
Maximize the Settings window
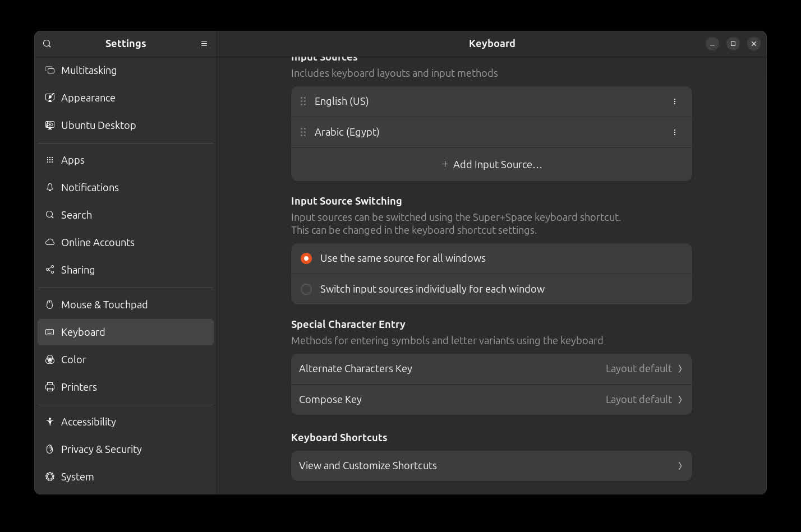pyautogui.click(x=733, y=44)
